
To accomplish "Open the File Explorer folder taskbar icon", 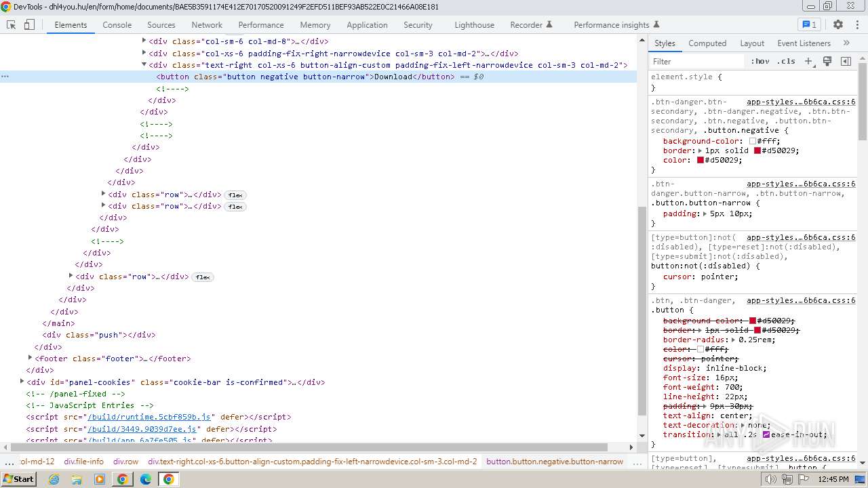I will [x=77, y=479].
